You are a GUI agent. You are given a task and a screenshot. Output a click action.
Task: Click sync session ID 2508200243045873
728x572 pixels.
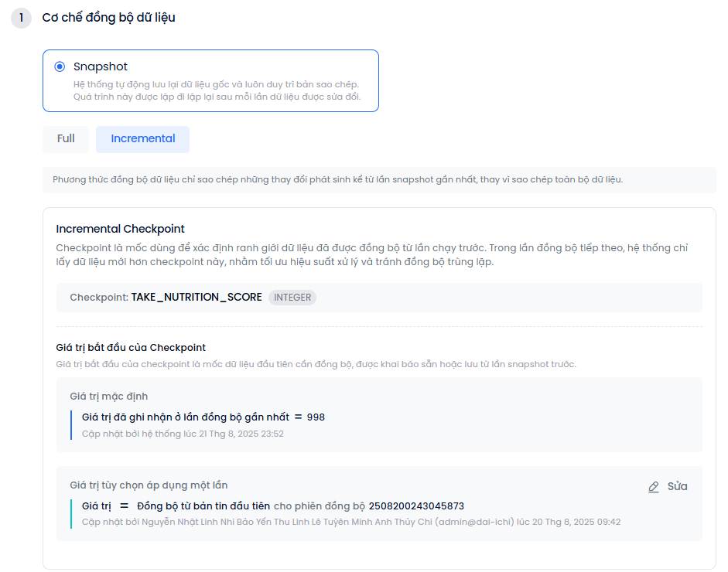[x=416, y=506]
